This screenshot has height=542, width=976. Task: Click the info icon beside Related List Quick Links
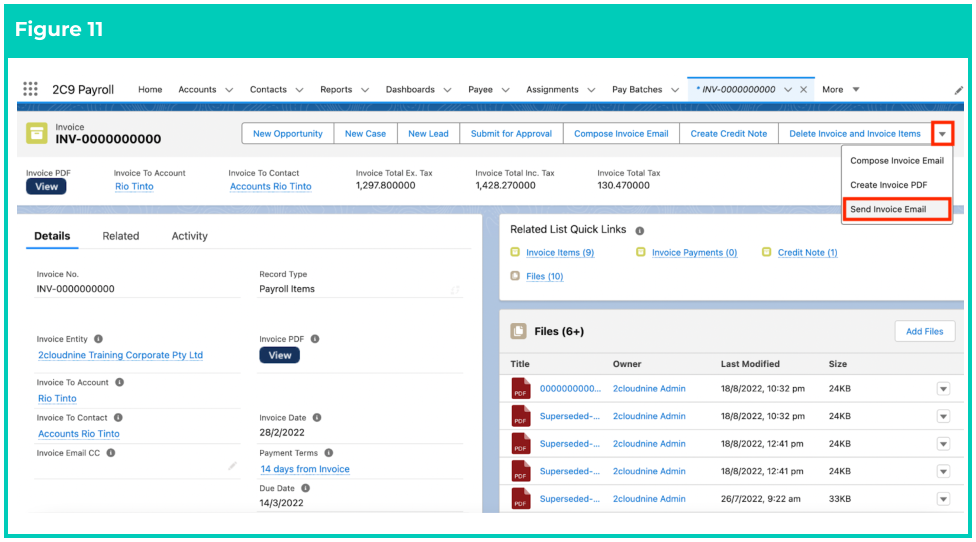(639, 230)
